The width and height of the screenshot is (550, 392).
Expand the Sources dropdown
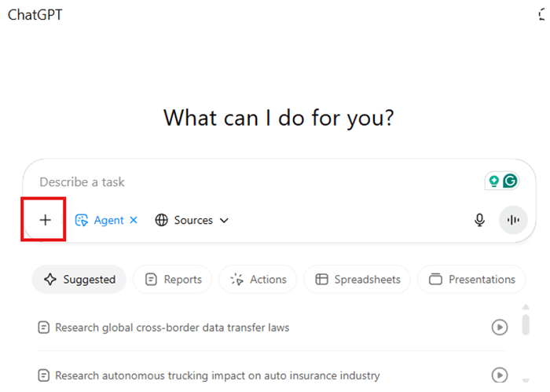224,220
